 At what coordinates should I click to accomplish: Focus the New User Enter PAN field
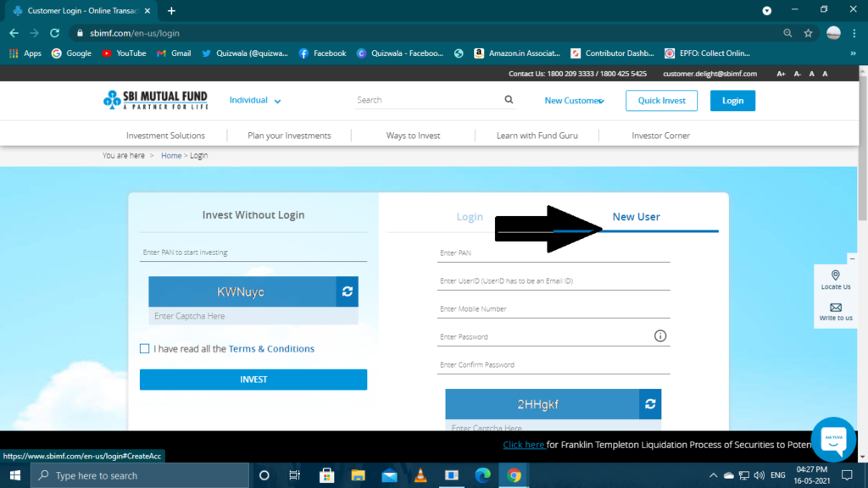[554, 252]
